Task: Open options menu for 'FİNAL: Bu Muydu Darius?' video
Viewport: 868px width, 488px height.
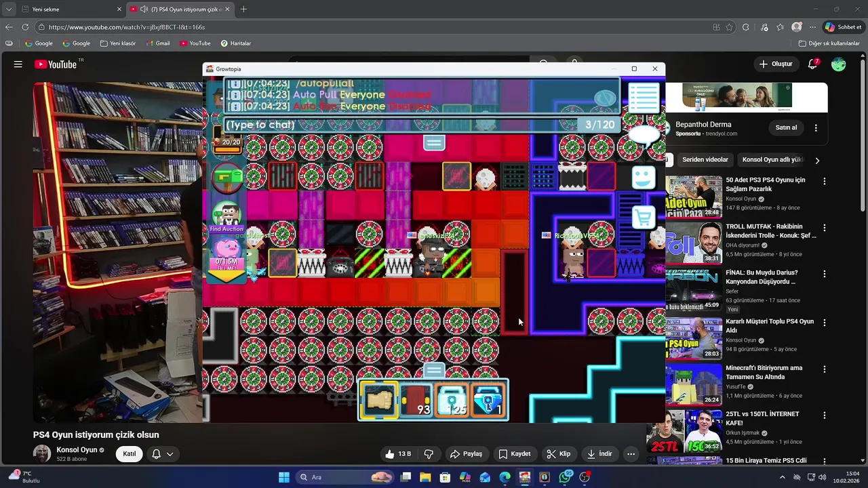Action: coord(825,274)
